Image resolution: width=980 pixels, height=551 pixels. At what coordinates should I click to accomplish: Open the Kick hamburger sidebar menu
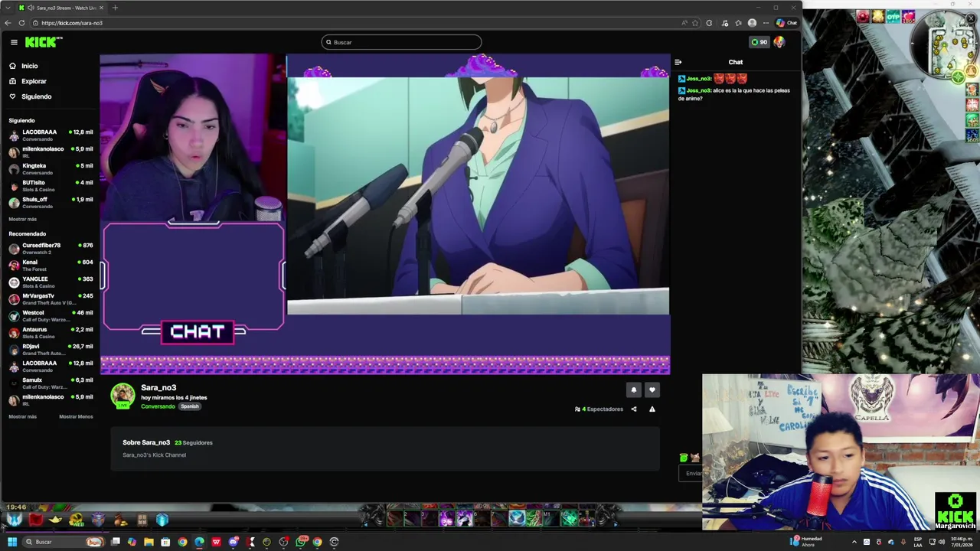(x=14, y=42)
